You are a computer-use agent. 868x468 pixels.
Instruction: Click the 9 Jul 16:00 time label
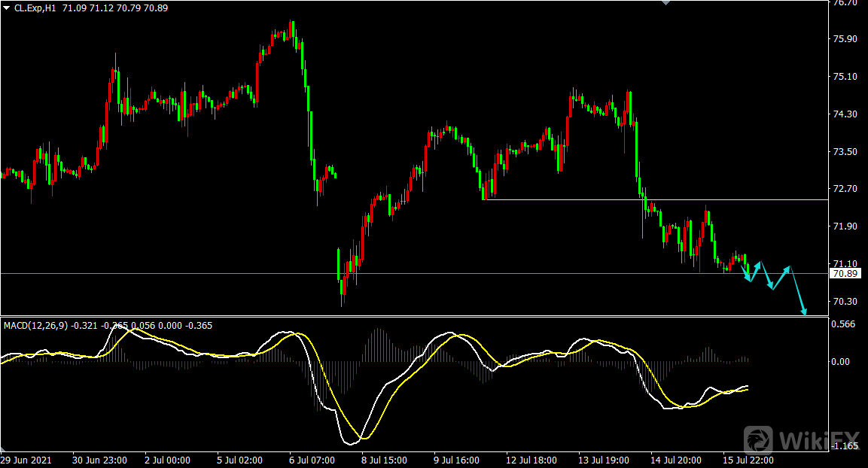456,460
